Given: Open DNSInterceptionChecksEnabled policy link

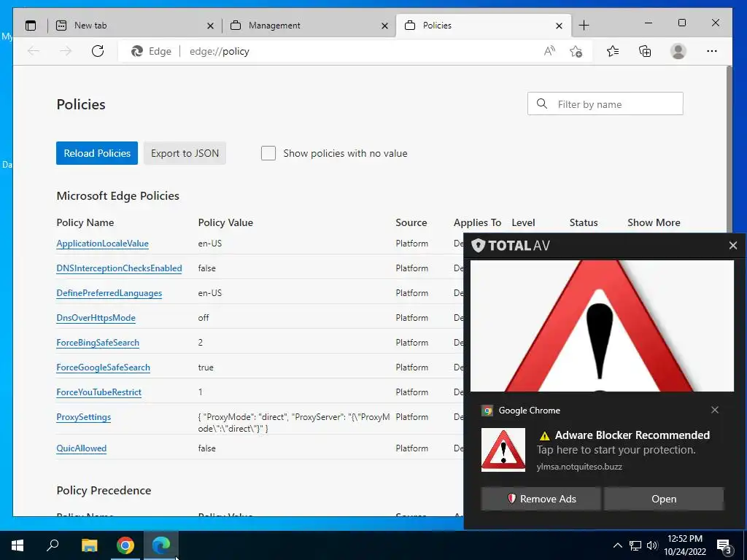Looking at the screenshot, I should [119, 268].
